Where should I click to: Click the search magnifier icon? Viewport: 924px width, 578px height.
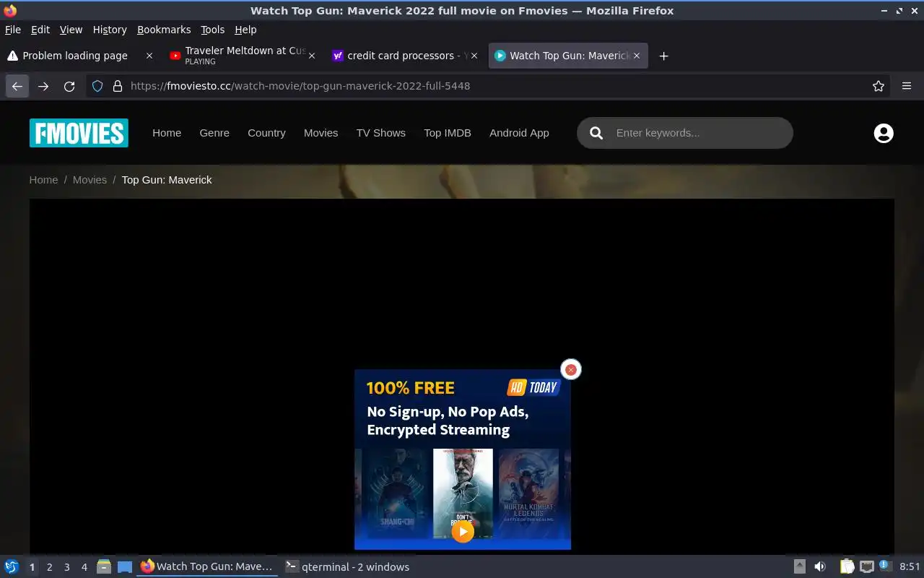(596, 133)
